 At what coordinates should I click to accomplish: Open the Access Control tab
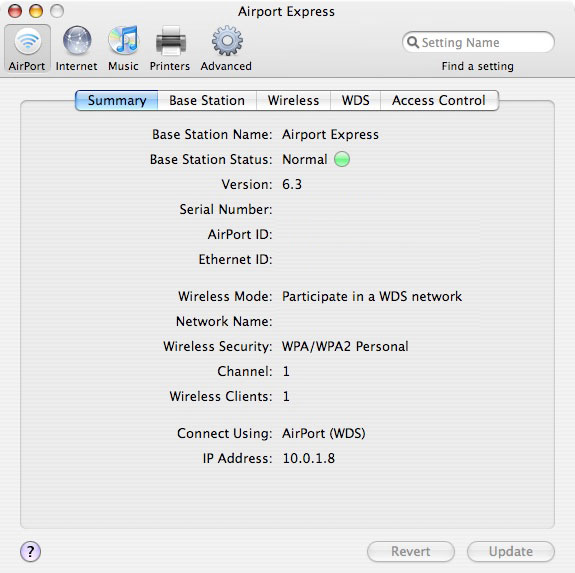click(x=439, y=100)
